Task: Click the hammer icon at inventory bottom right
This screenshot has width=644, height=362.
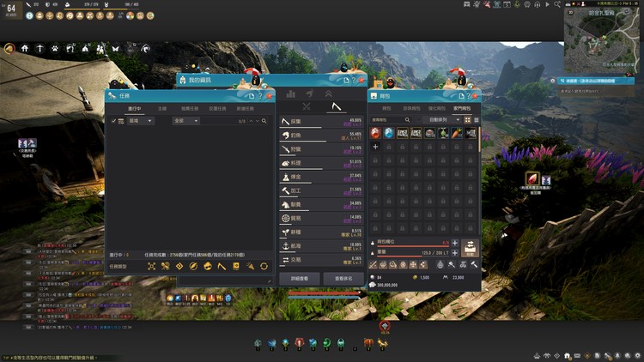Action: (x=474, y=265)
